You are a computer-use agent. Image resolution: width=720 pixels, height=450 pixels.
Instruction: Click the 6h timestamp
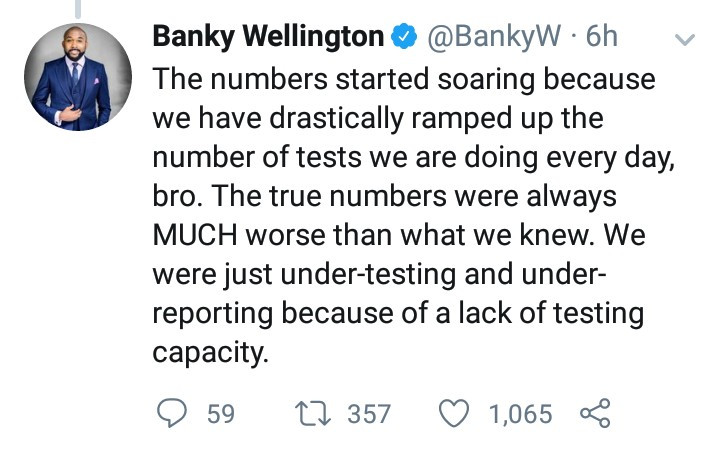click(601, 39)
